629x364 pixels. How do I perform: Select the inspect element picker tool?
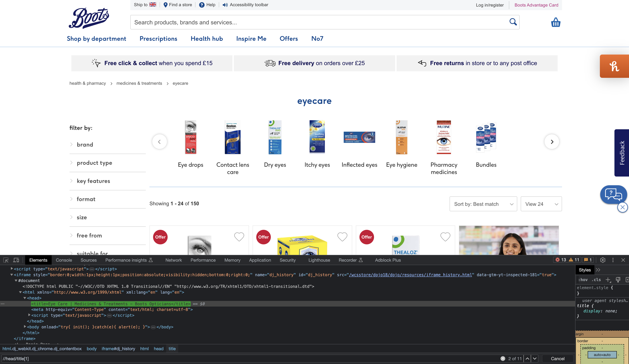pos(5,260)
